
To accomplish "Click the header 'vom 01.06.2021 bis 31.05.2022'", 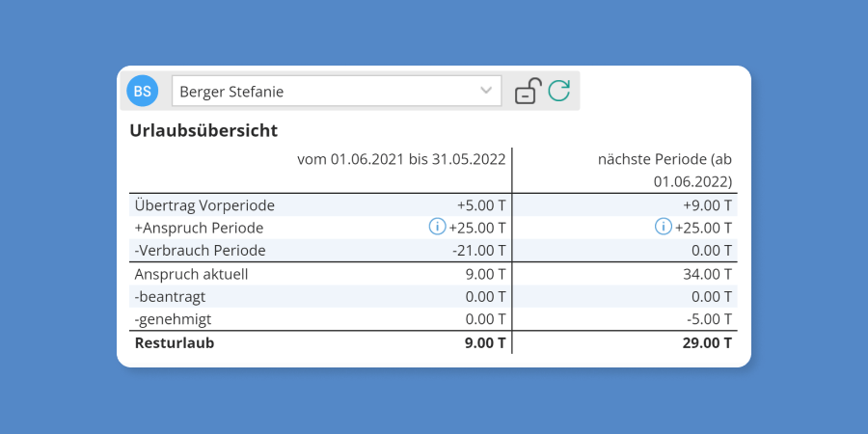I will [401, 159].
